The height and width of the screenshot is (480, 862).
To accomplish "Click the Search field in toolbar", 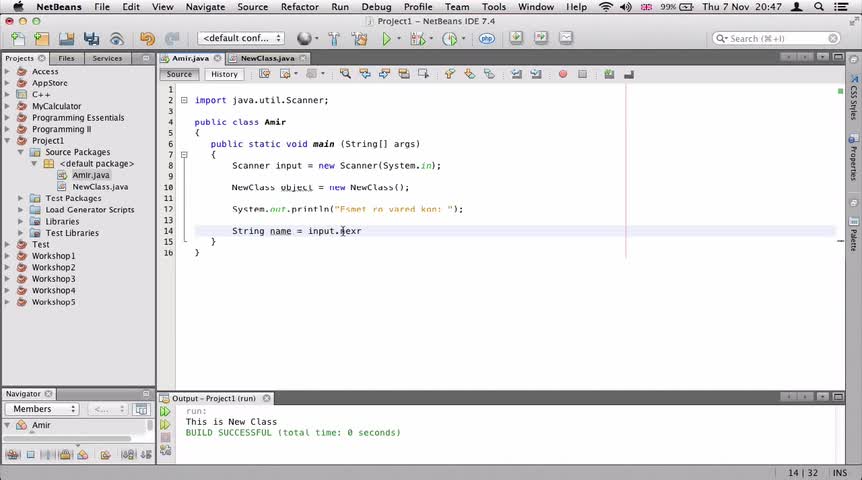I will click(776, 38).
